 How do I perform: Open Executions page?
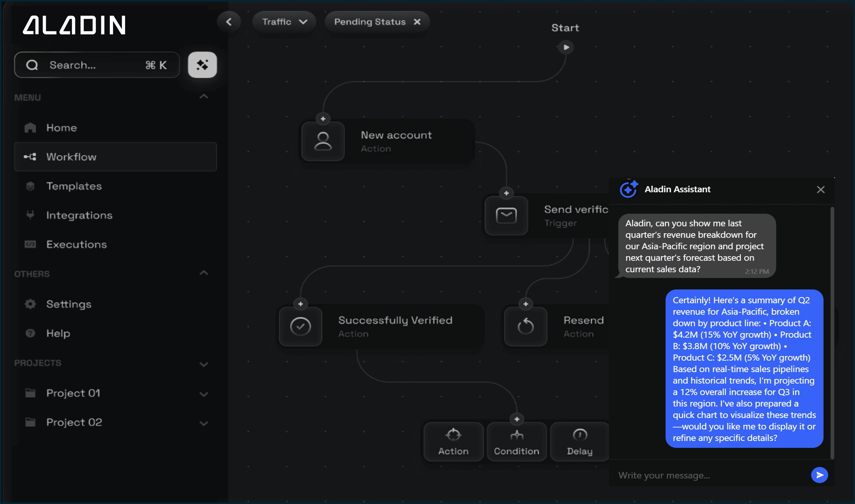click(x=115, y=244)
